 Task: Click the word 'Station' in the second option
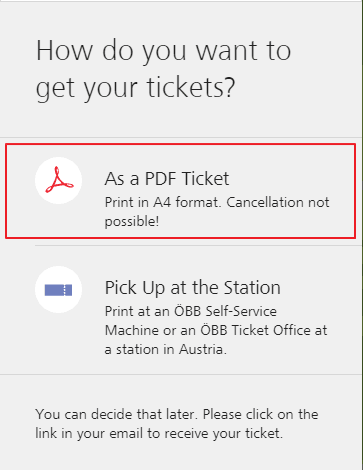[x=252, y=287]
